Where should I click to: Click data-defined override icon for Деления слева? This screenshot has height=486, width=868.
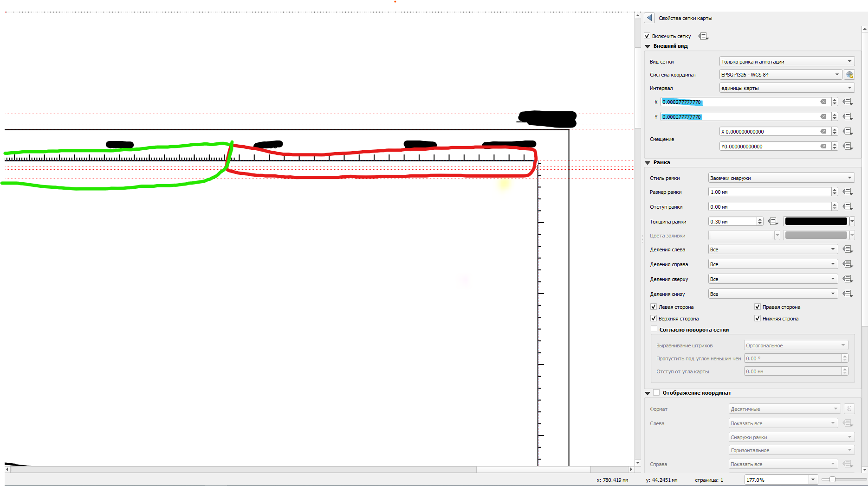point(848,249)
